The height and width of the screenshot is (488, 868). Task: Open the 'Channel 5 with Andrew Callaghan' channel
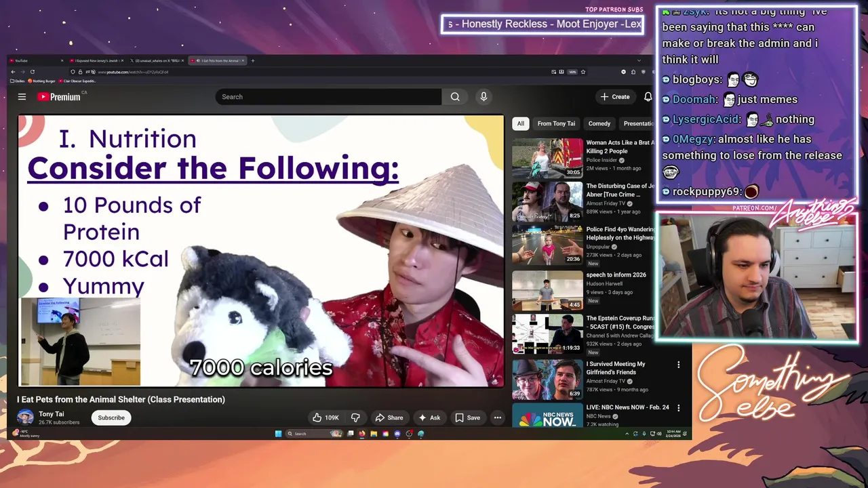[x=620, y=335]
